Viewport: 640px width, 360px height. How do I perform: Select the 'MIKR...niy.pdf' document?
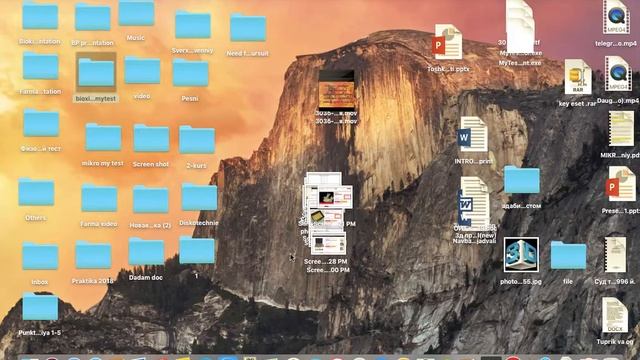point(621,129)
